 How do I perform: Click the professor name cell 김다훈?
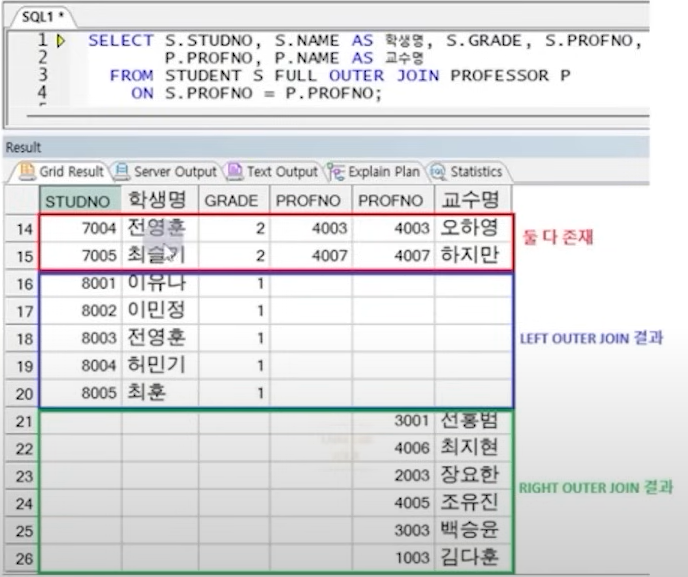(473, 558)
